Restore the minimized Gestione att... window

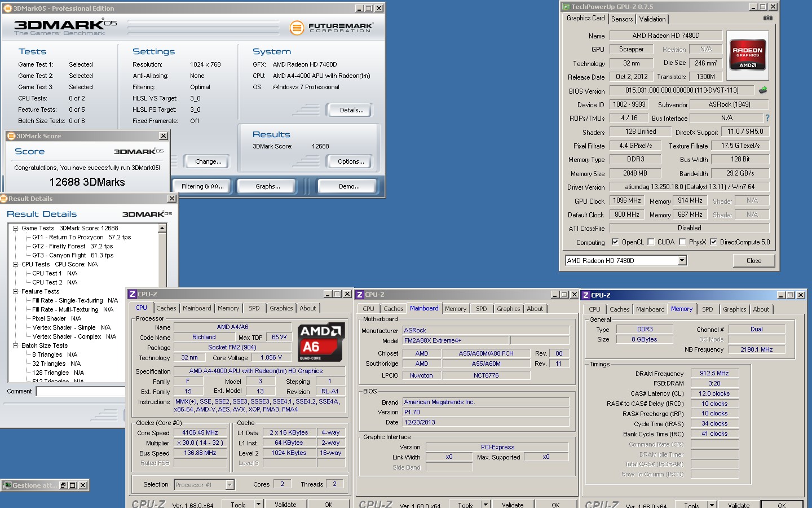63,485
